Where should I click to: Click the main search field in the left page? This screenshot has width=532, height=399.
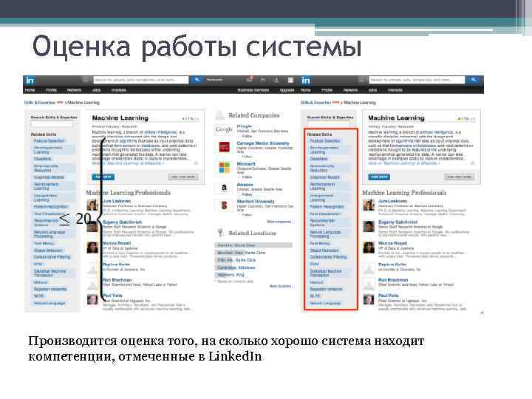click(141, 80)
